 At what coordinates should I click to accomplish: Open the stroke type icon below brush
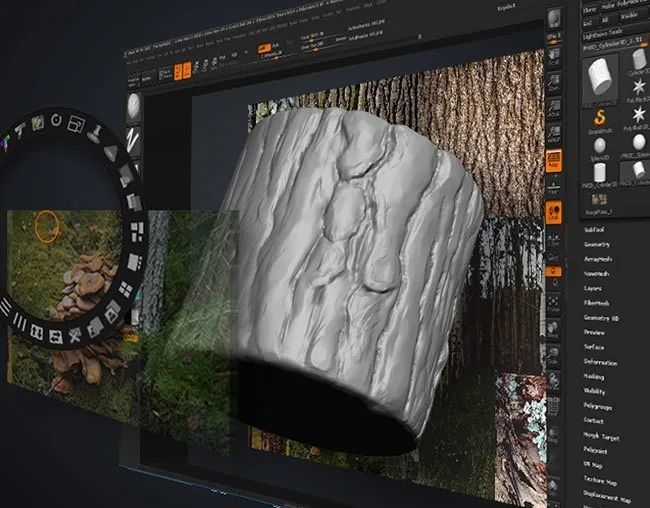(133, 141)
